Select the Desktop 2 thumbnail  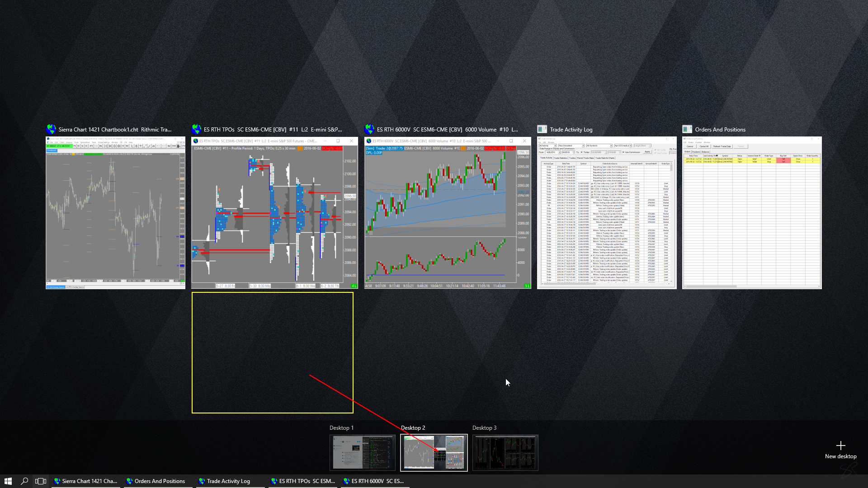[434, 453]
